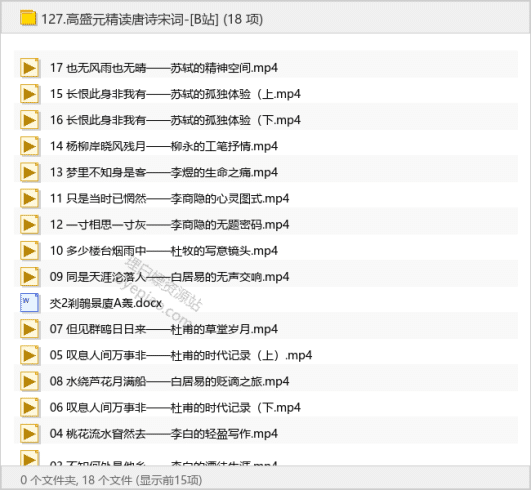This screenshot has width=531, height=490.
Task: Select file 13 梦里不知身是客——李煜的生命之痛.mp4
Action: coord(164,172)
